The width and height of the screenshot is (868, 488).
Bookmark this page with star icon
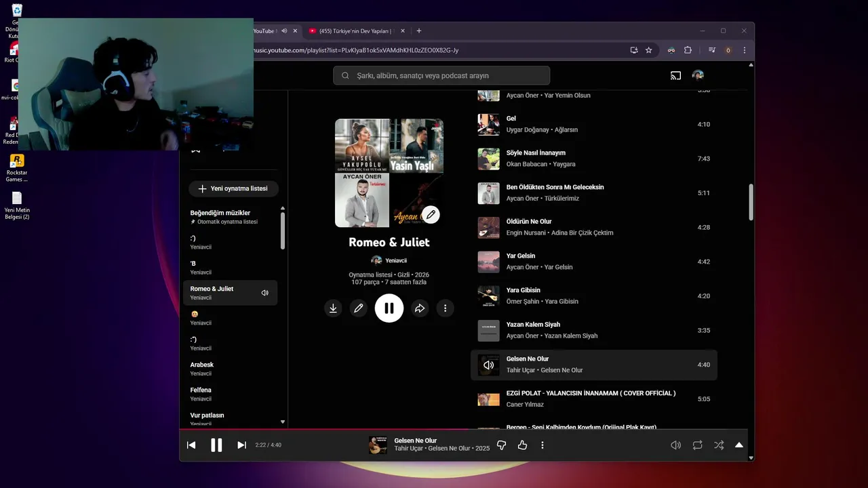tap(648, 50)
